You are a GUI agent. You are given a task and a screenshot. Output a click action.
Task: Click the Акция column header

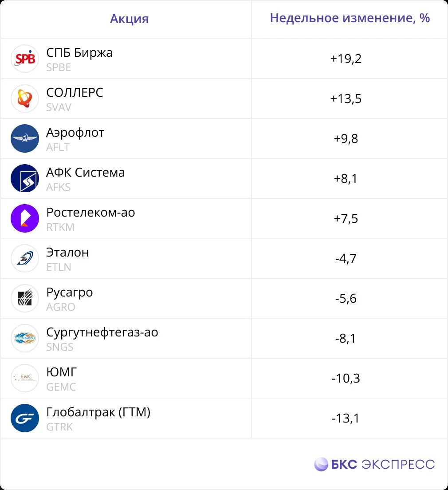(130, 19)
